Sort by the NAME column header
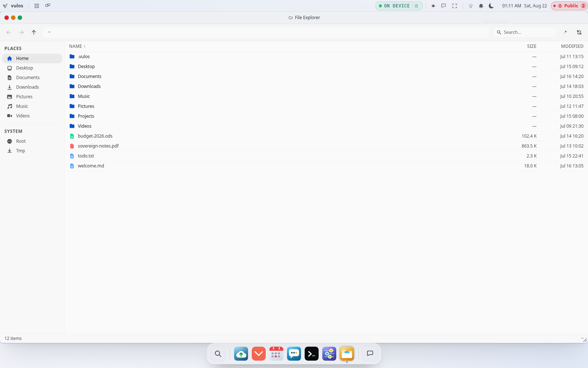The image size is (588, 368). click(77, 46)
